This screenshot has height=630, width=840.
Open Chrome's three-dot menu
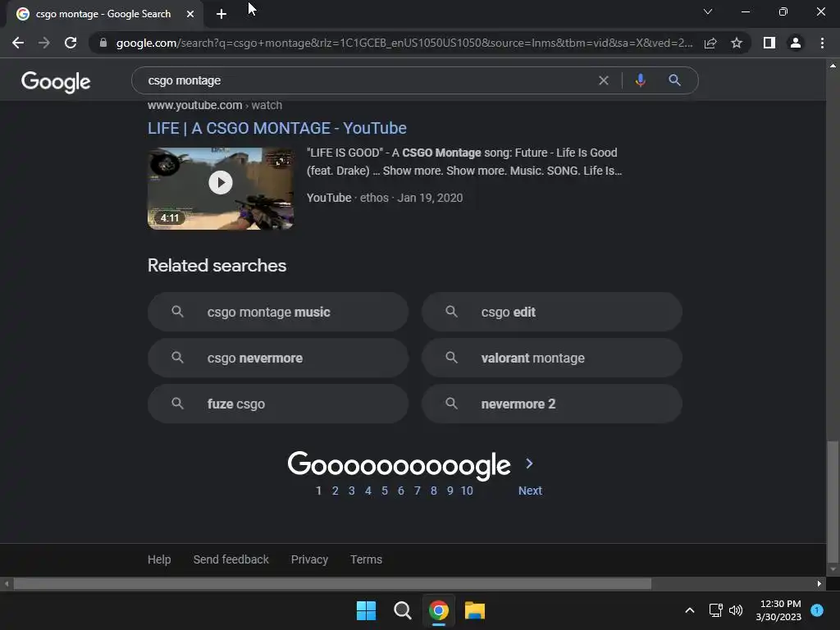(x=822, y=43)
